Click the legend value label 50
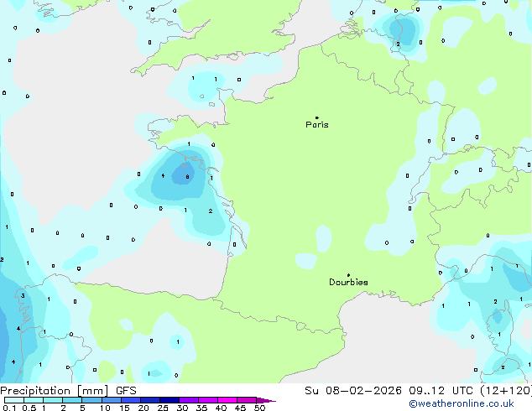532x411 pixels. click(259, 408)
